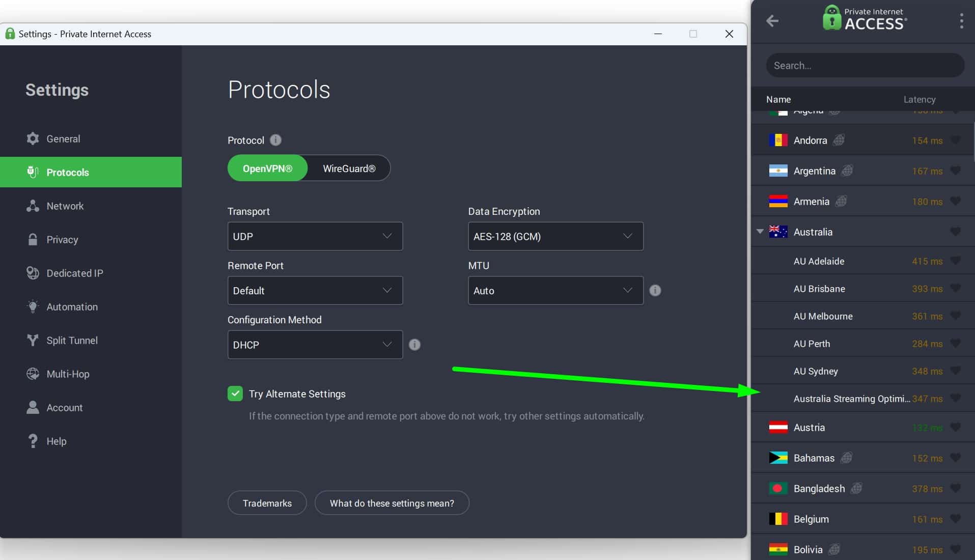This screenshot has width=975, height=560.
Task: Click info icon beside Configuration Method dropdown
Action: [414, 345]
